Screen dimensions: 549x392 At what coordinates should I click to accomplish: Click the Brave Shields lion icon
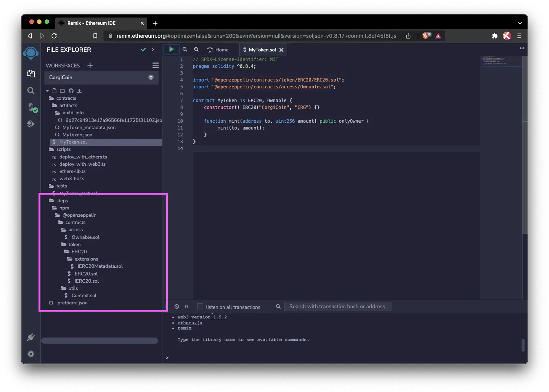(426, 36)
